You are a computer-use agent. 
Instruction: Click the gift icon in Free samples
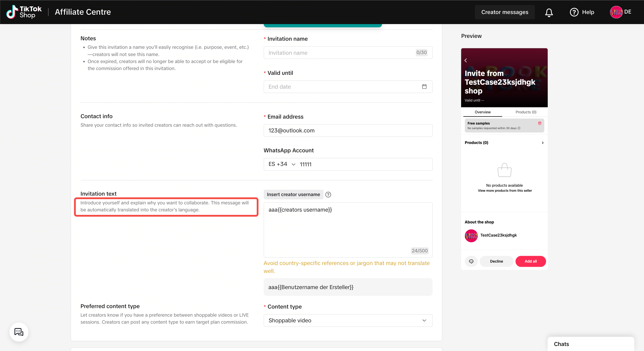point(540,123)
